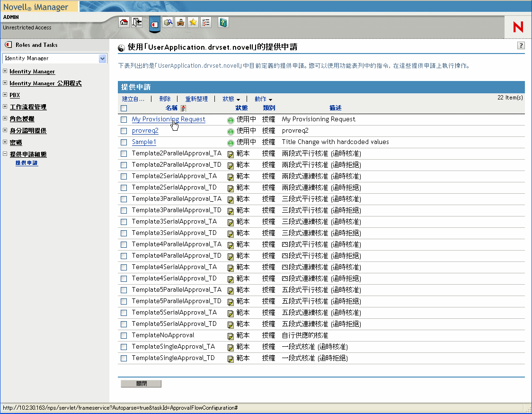Expand the Identity Manager tree node
This screenshot has height=414, width=532.
[x=5, y=71]
